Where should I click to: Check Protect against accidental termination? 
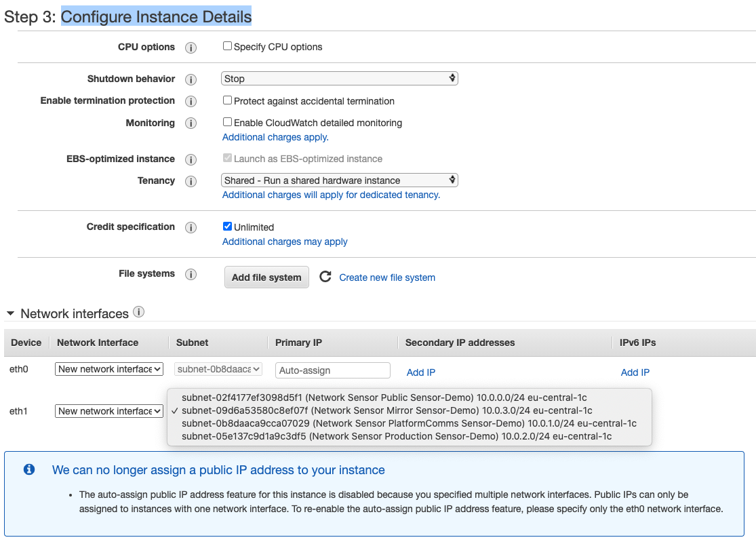click(228, 100)
